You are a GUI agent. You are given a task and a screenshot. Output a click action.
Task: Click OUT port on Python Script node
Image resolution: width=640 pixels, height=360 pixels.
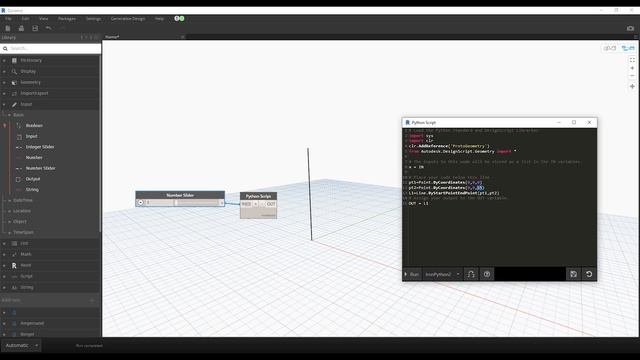(271, 204)
